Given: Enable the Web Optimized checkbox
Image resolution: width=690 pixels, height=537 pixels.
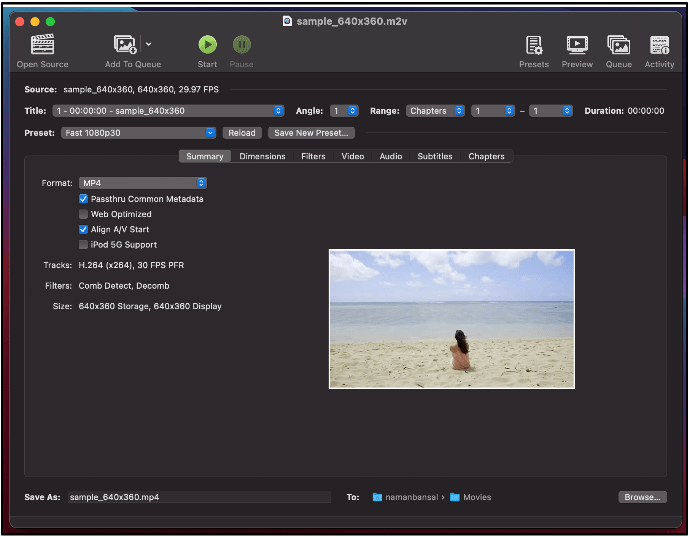Looking at the screenshot, I should coord(83,214).
